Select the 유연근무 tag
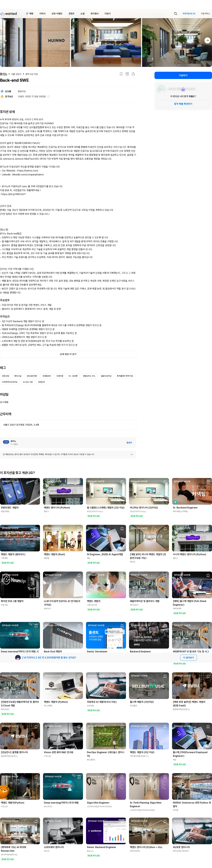This screenshot has height=868, width=212. (x=41, y=382)
